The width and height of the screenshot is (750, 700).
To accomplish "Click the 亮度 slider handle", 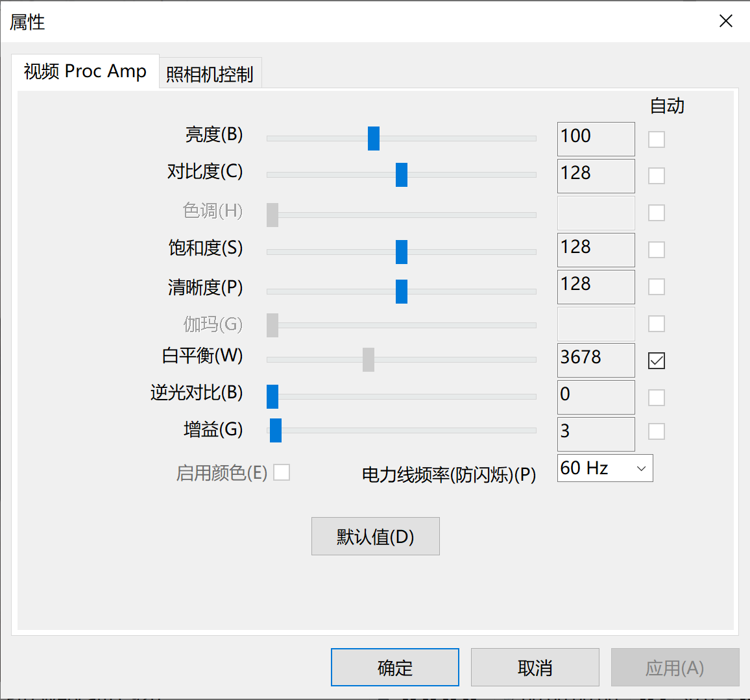I will 373,138.
